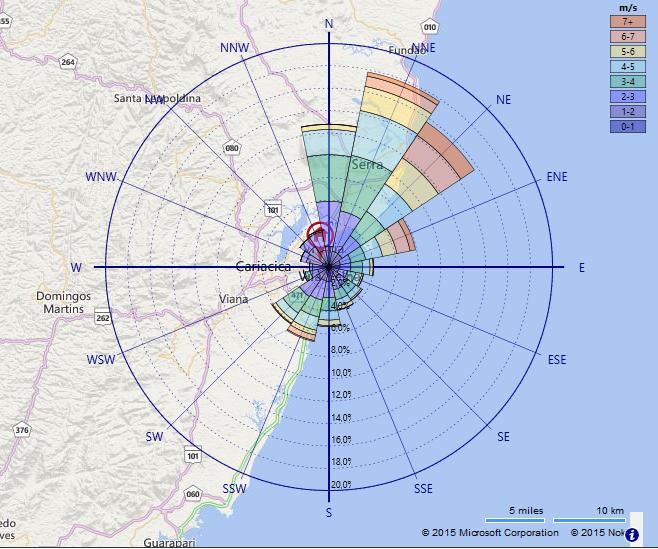This screenshot has height=549, width=658.
Task: Click highway 101 shield near Cariacica
Action: click(x=273, y=210)
